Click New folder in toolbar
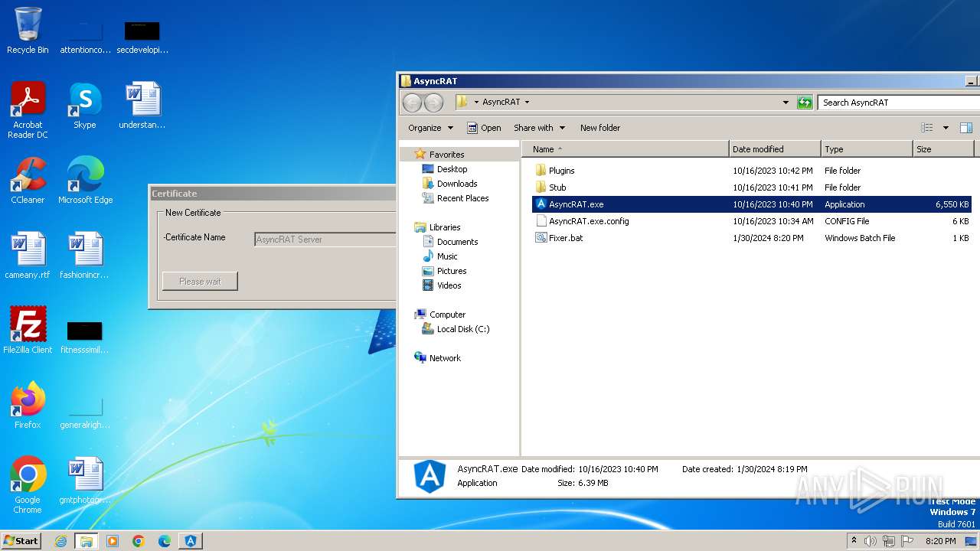Screen dimensions: 980x551 tap(600, 128)
